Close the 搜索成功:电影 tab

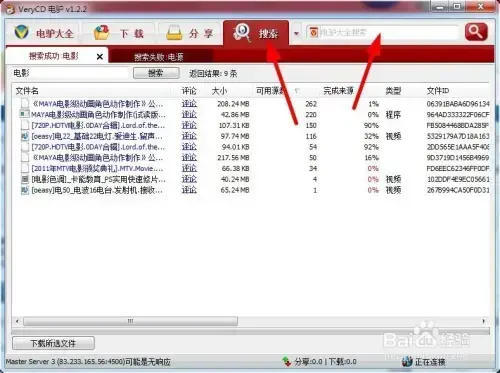coord(99,57)
